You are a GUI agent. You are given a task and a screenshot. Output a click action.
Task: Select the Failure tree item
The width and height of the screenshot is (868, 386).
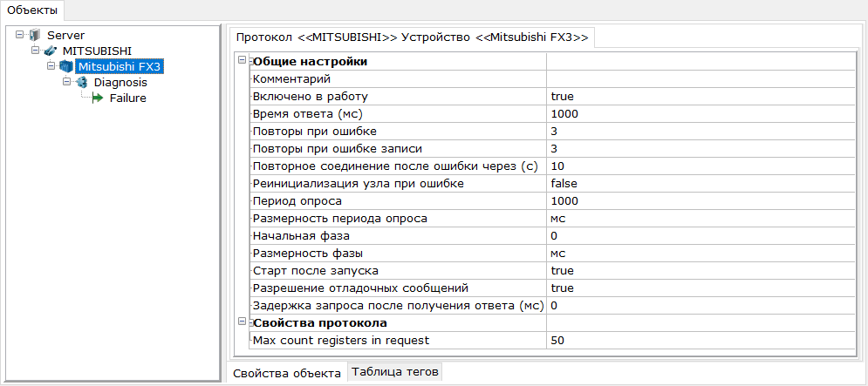point(128,98)
